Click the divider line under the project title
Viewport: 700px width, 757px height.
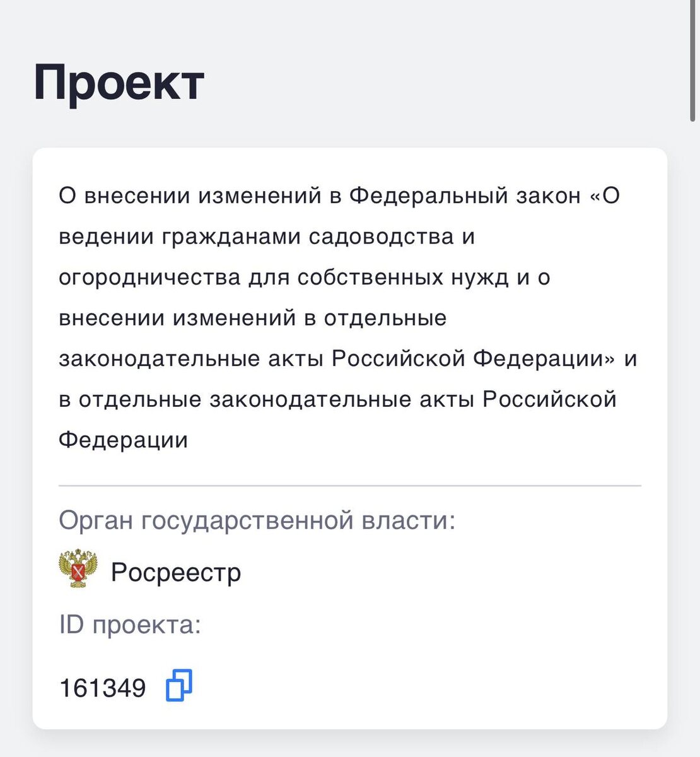point(349,486)
